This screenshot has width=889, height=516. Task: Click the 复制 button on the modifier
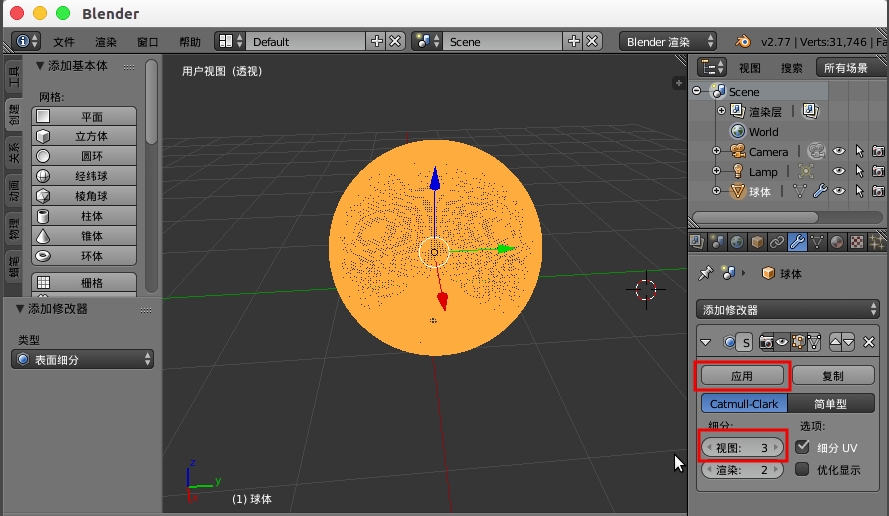click(x=832, y=376)
